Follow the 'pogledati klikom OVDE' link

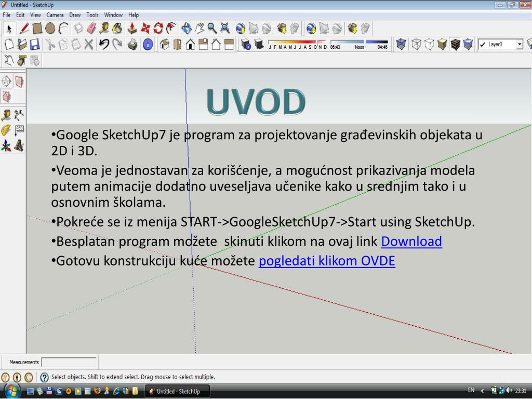[x=327, y=261]
